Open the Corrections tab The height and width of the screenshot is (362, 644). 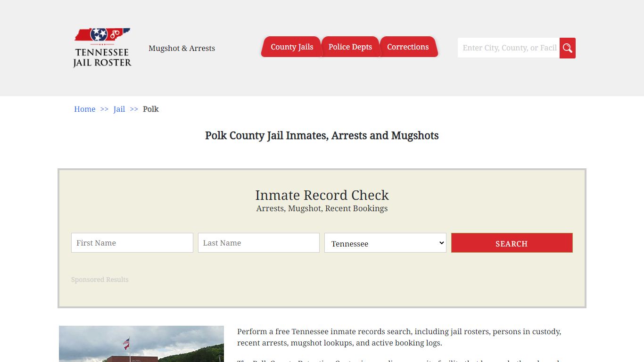tap(408, 47)
